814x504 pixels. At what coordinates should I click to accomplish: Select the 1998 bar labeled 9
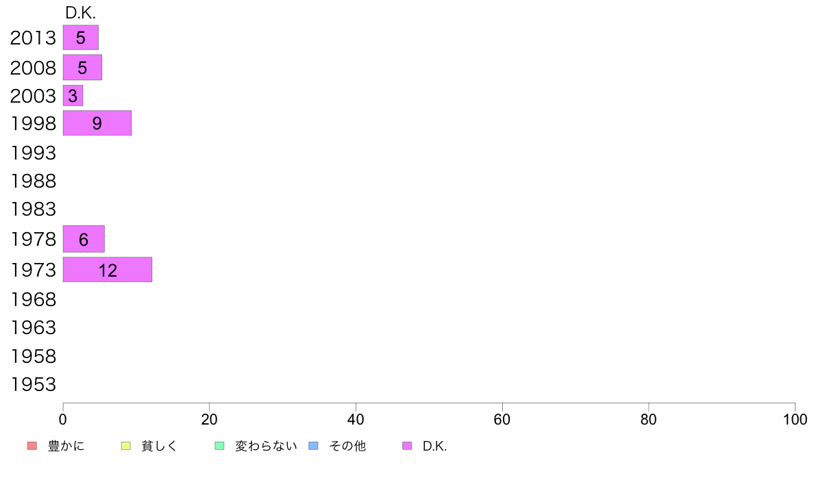[x=97, y=123]
